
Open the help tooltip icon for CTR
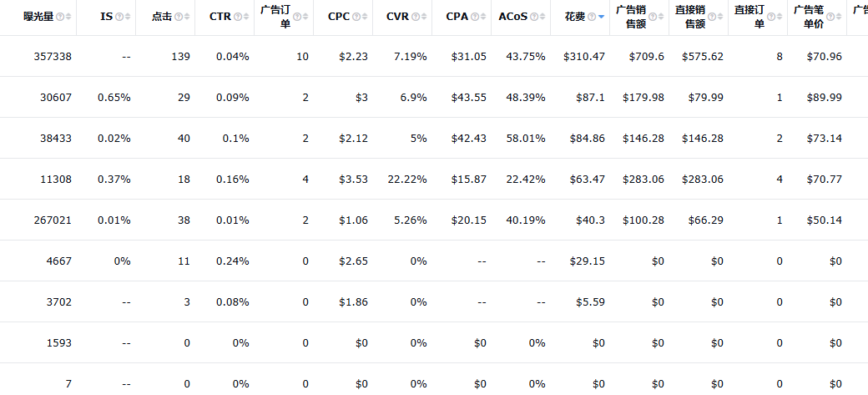coord(239,17)
